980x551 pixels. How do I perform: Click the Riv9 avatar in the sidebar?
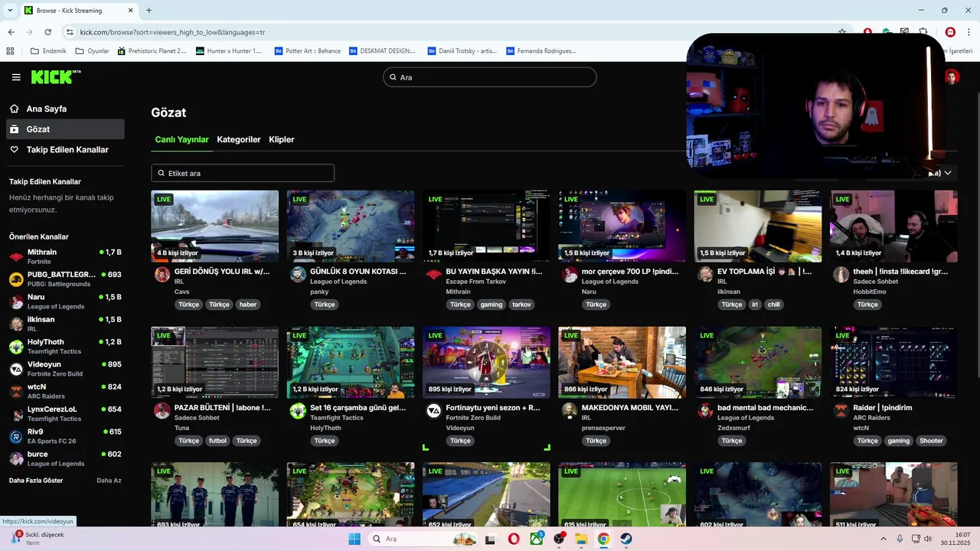pyautogui.click(x=16, y=436)
